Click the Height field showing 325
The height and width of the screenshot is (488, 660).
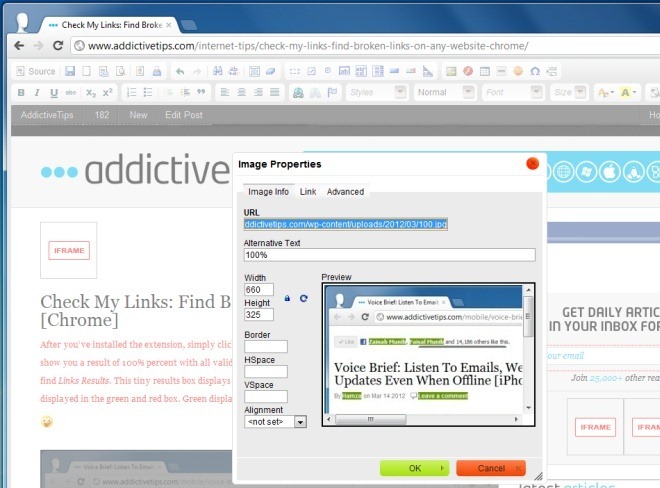[x=259, y=315]
